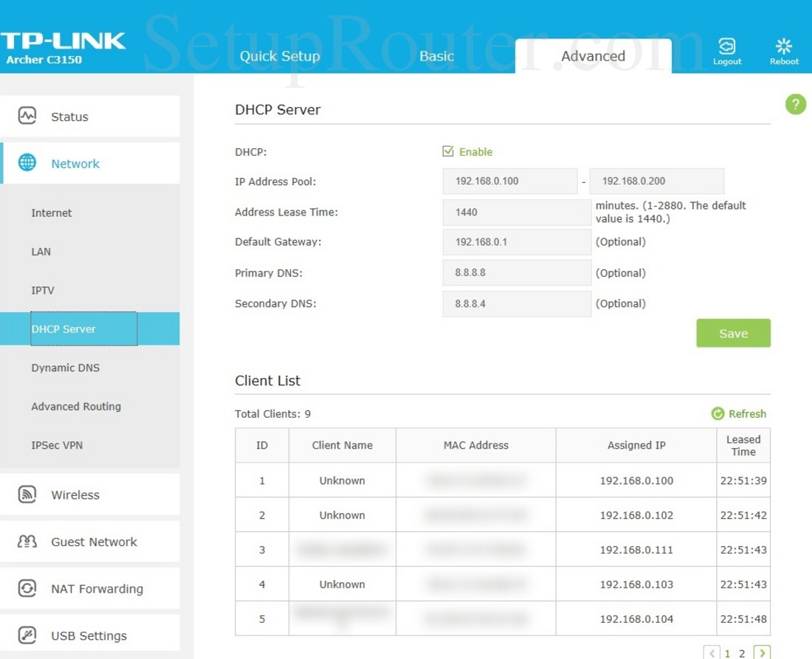Image resolution: width=812 pixels, height=659 pixels.
Task: Click the IP pool start address field
Action: tap(510, 182)
